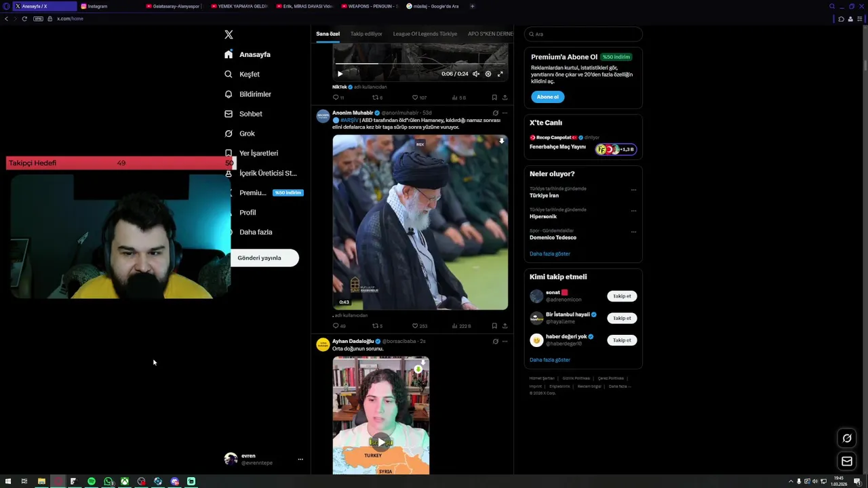The width and height of the screenshot is (868, 488).
Task: Open more options on Anonim Muhabir post
Action: 505,113
